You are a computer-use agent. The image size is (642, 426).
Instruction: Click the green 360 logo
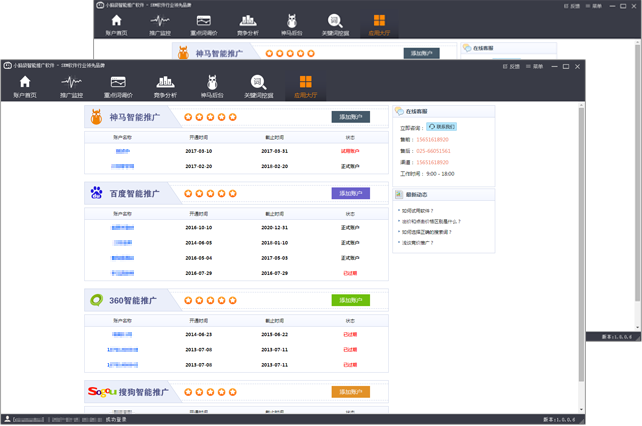[x=96, y=300]
